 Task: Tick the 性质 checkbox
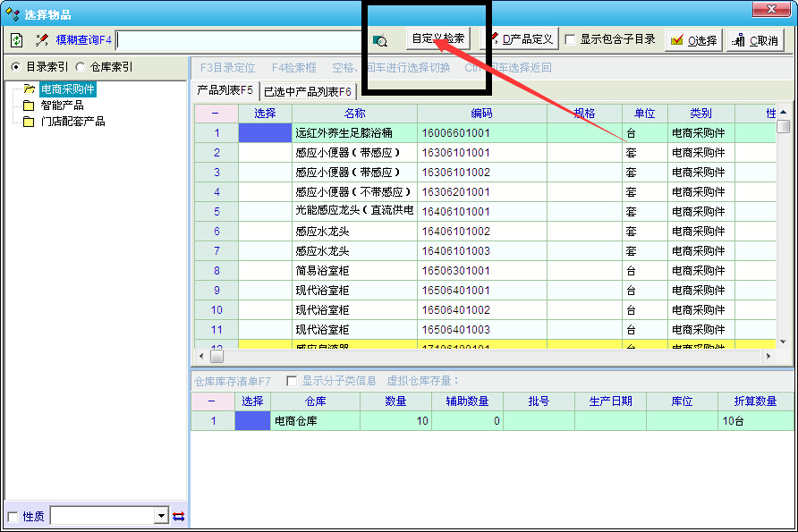tap(13, 516)
